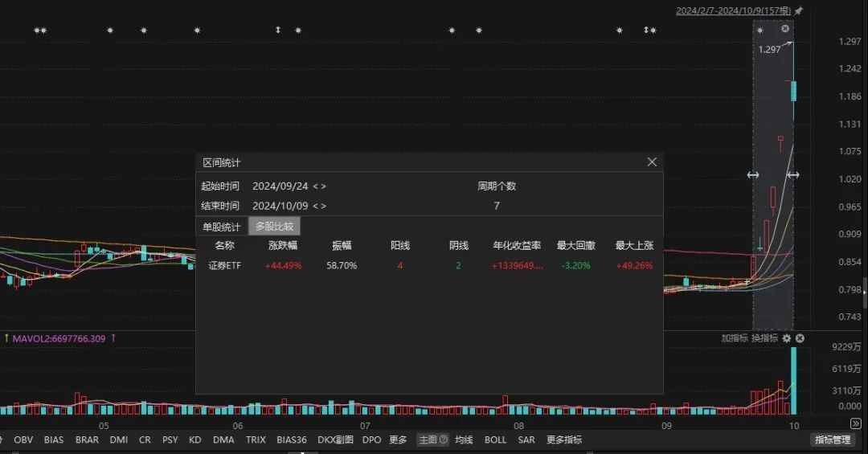Step end date 2024/10/09 forward
The height and width of the screenshot is (454, 868).
[x=323, y=206]
